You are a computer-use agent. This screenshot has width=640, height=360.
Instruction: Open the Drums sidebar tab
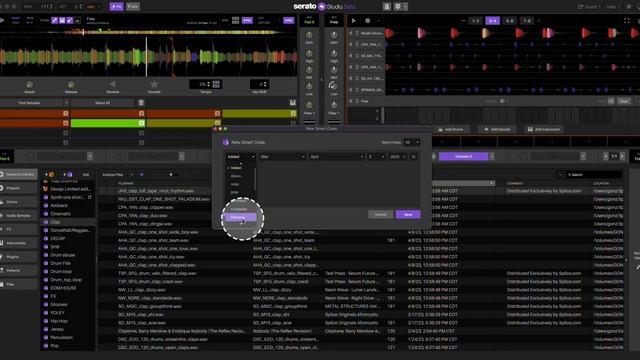18,202
